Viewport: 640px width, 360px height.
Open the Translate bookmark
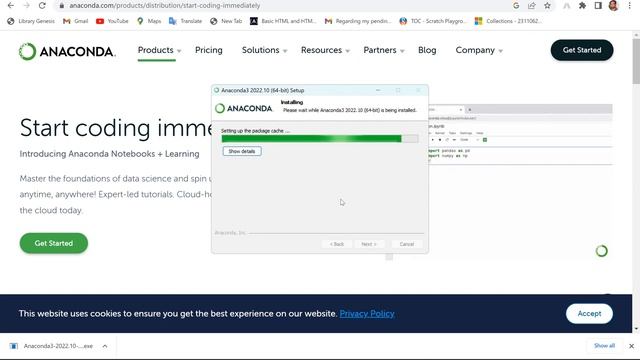(186, 21)
